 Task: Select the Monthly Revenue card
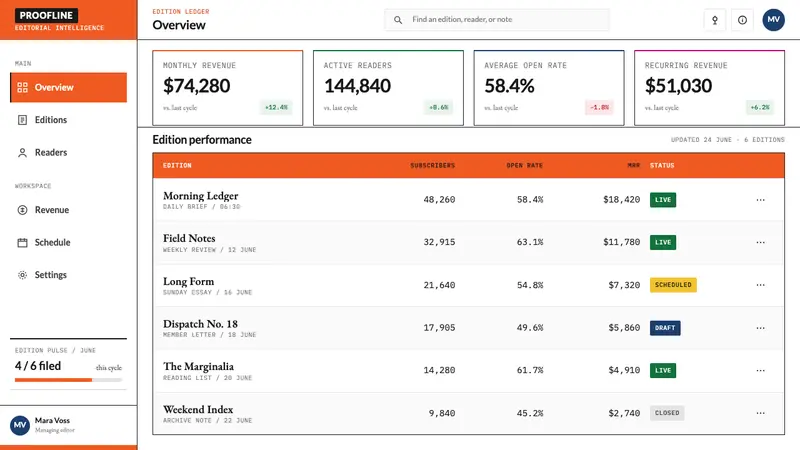pyautogui.click(x=228, y=88)
